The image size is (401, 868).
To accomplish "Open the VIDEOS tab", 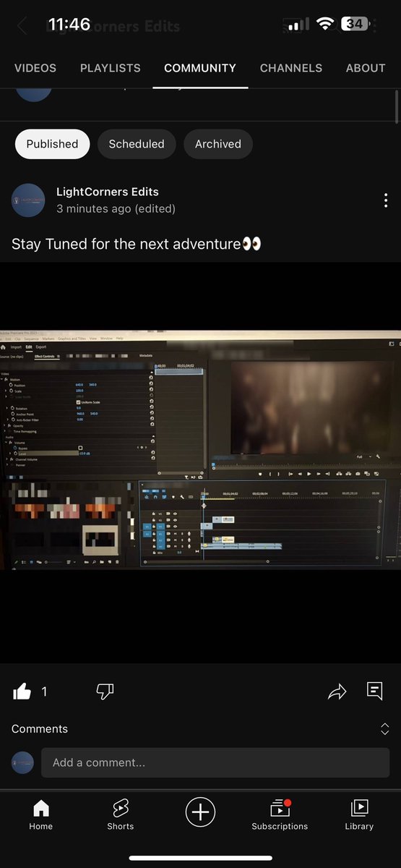I will 35,68.
